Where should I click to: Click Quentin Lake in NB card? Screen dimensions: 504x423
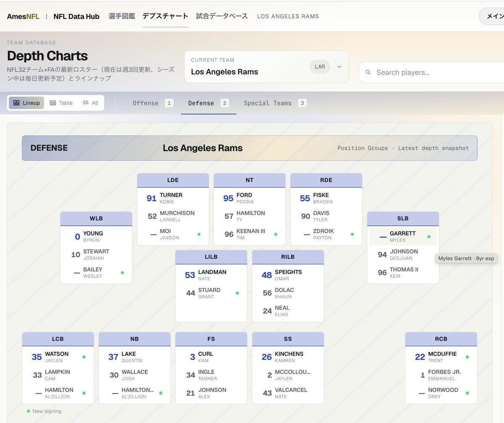pos(135,357)
